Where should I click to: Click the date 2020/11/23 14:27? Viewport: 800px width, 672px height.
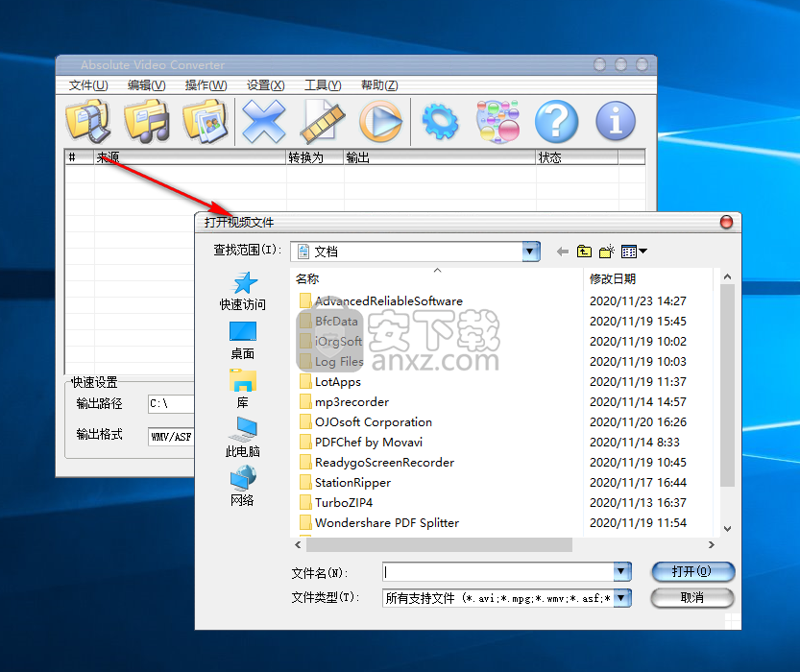tap(638, 301)
